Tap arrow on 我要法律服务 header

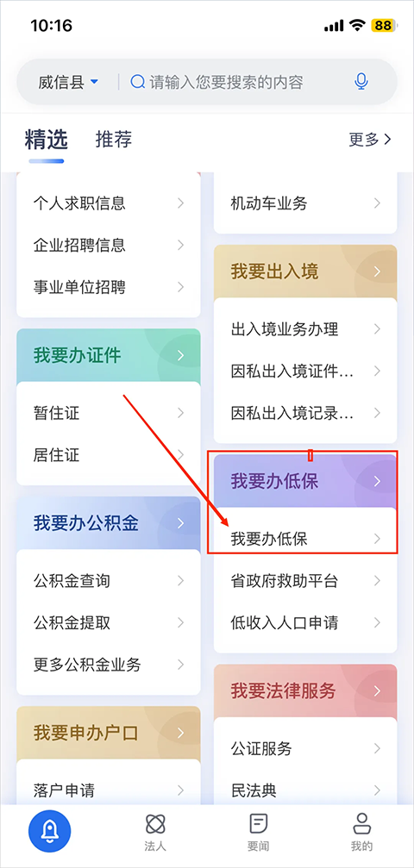point(378,690)
